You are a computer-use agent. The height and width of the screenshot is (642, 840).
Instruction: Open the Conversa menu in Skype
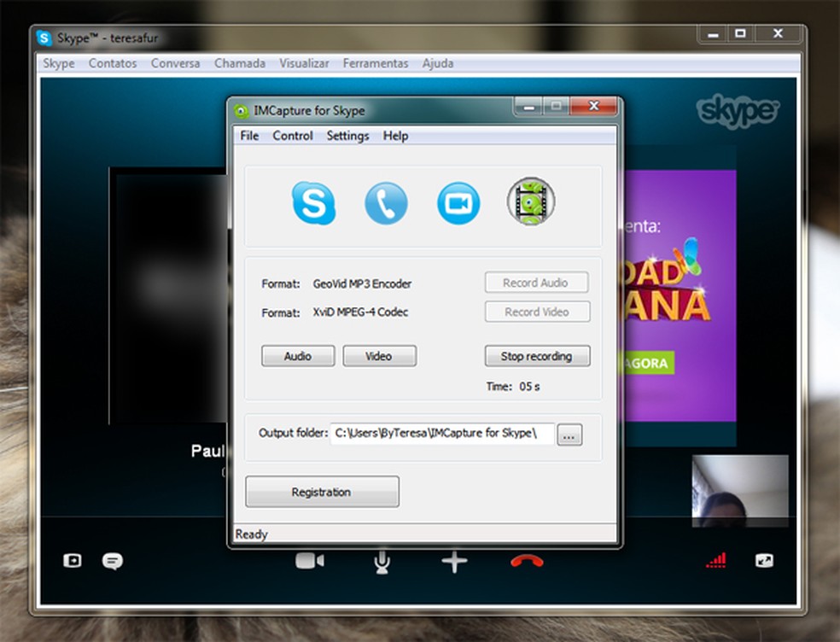[175, 63]
